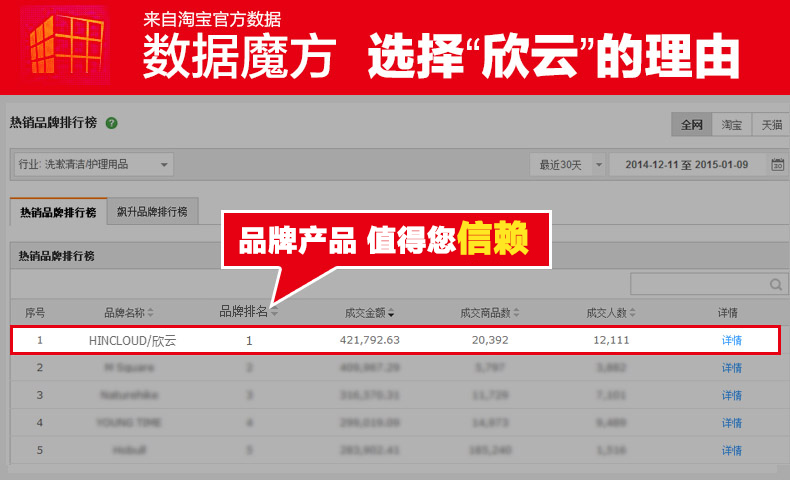
Task: Sort by 成交金额 column arrows
Action: click(x=391, y=313)
